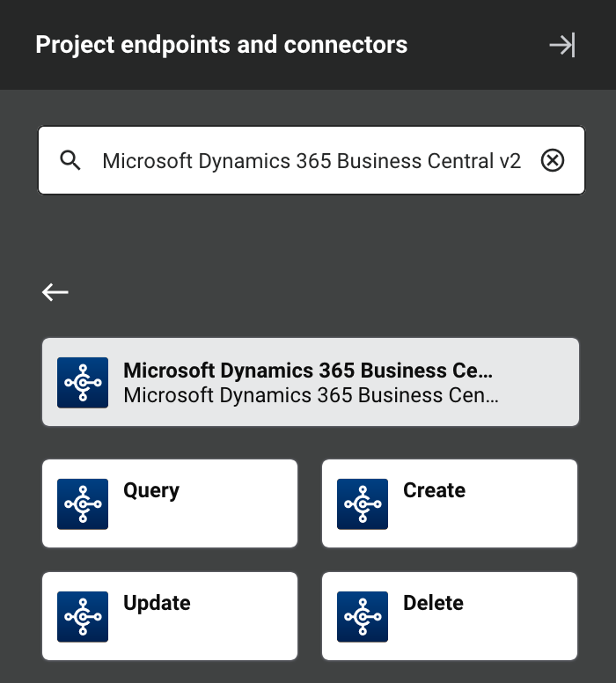Select the Microsoft Dynamics 365 Business Central endpoint card
616x683 pixels.
click(x=311, y=382)
